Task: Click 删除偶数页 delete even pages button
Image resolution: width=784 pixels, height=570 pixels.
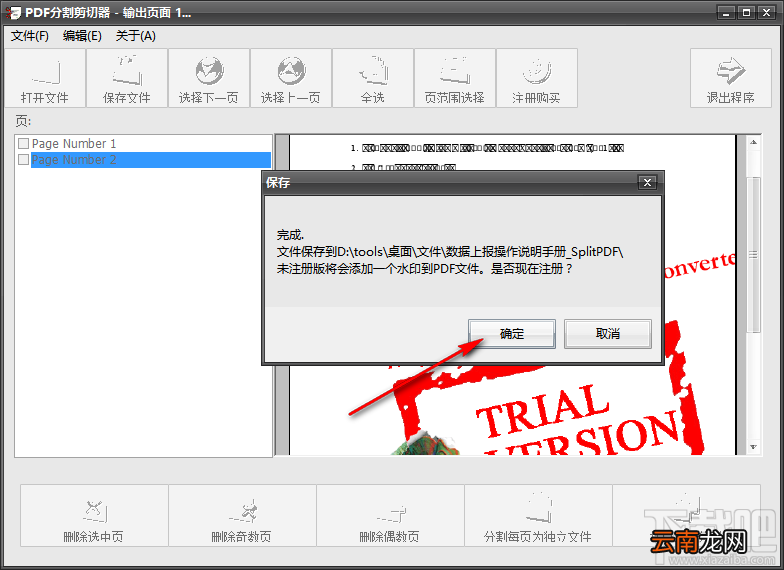Action: click(390, 516)
